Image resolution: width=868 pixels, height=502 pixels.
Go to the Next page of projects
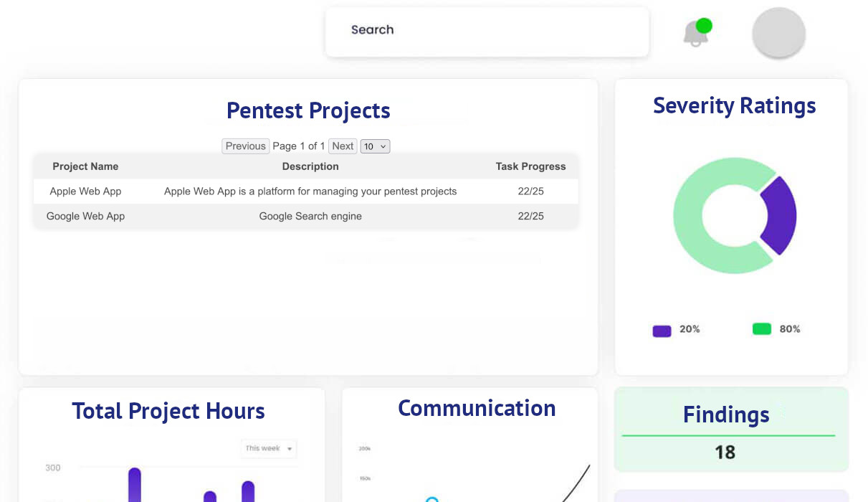point(343,146)
